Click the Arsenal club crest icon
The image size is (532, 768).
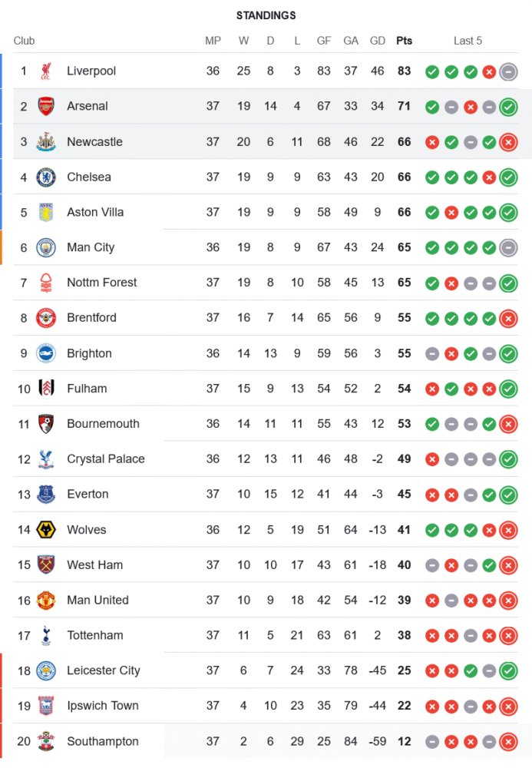coord(46,107)
